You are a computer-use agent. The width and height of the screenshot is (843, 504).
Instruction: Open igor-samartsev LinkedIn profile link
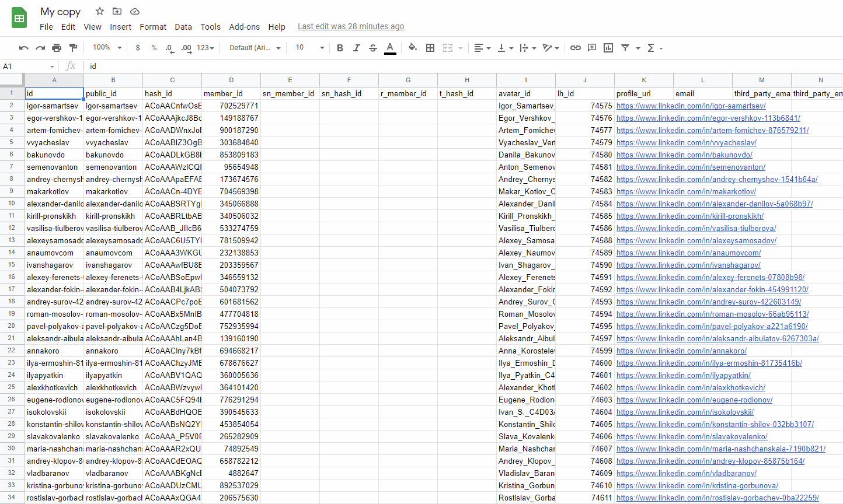(691, 106)
